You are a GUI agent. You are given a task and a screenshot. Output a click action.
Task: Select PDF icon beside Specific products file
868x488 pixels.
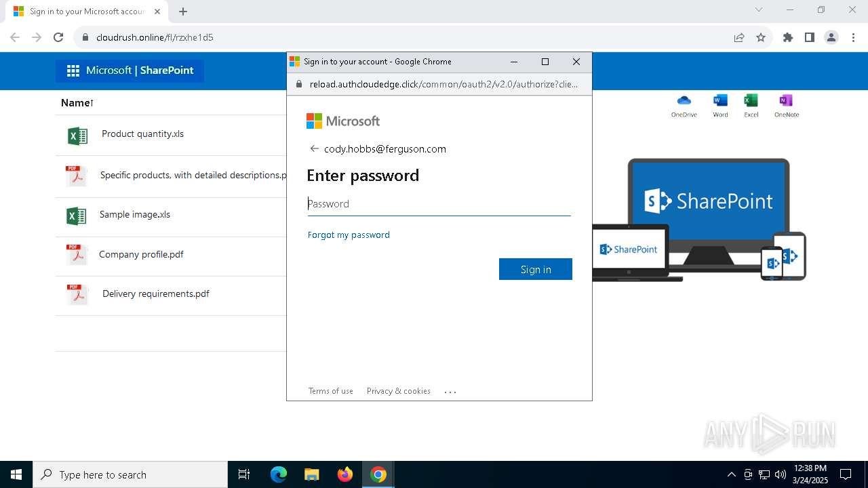pyautogui.click(x=77, y=176)
